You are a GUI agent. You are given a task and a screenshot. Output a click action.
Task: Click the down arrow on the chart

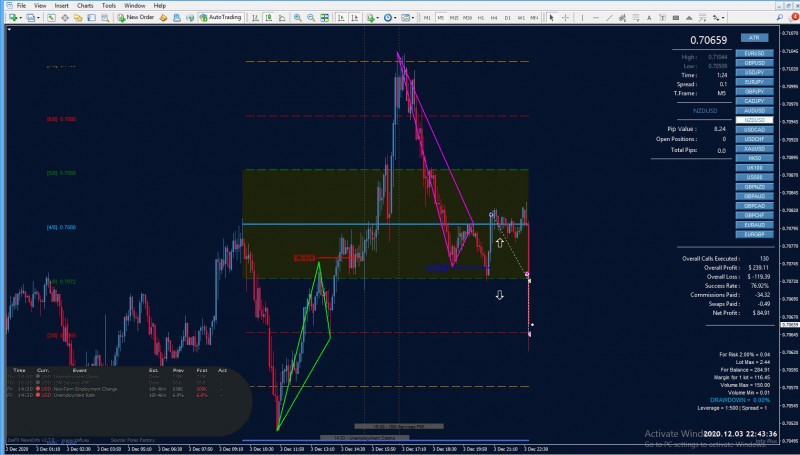tap(499, 295)
